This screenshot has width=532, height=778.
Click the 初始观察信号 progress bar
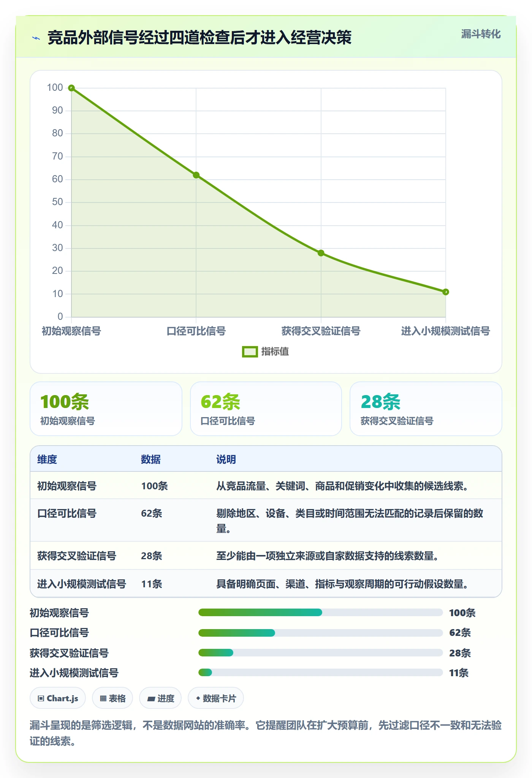click(321, 612)
